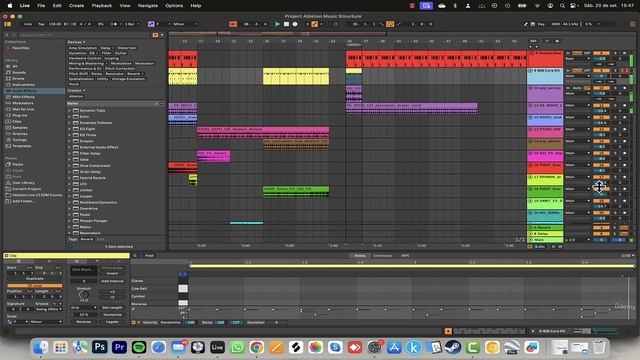
Task: Stop playback using the Stop button
Action: 286,24
